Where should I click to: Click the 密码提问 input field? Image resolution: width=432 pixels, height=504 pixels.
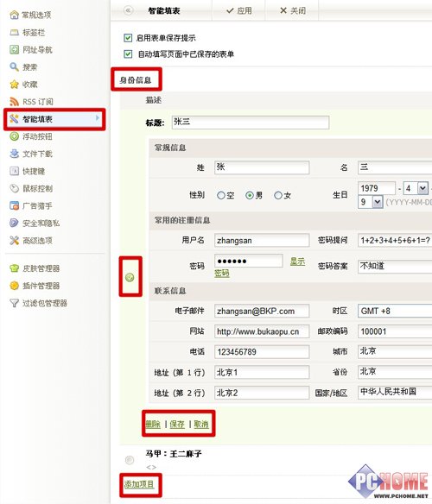(395, 240)
